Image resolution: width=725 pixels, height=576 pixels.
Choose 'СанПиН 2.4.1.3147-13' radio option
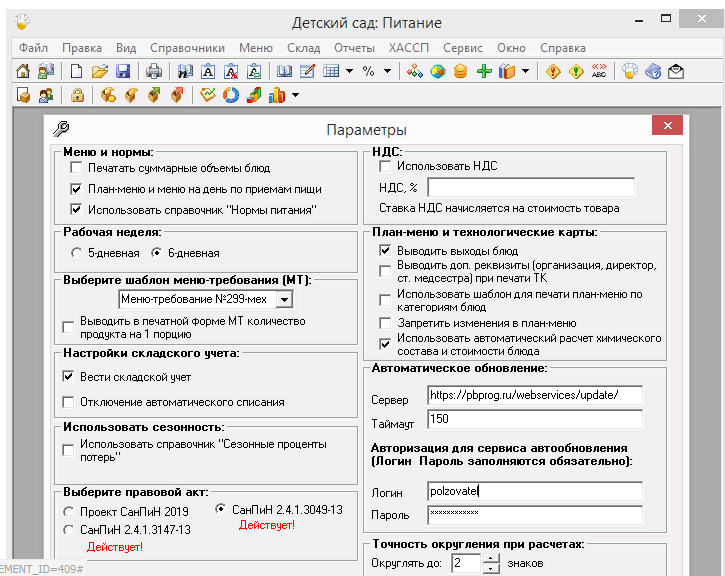(x=68, y=530)
